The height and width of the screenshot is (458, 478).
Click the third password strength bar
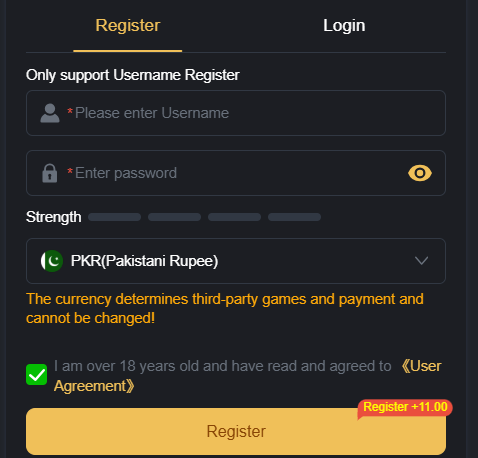pos(235,217)
